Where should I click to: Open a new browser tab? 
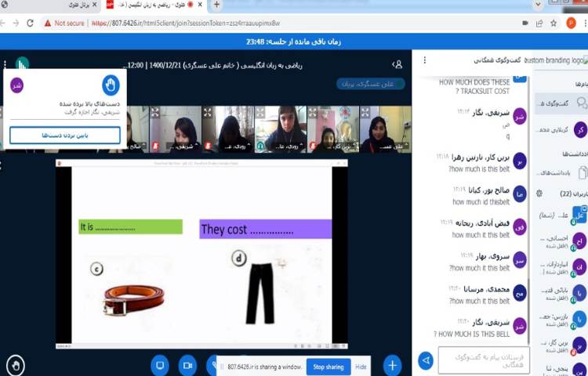click(x=216, y=5)
